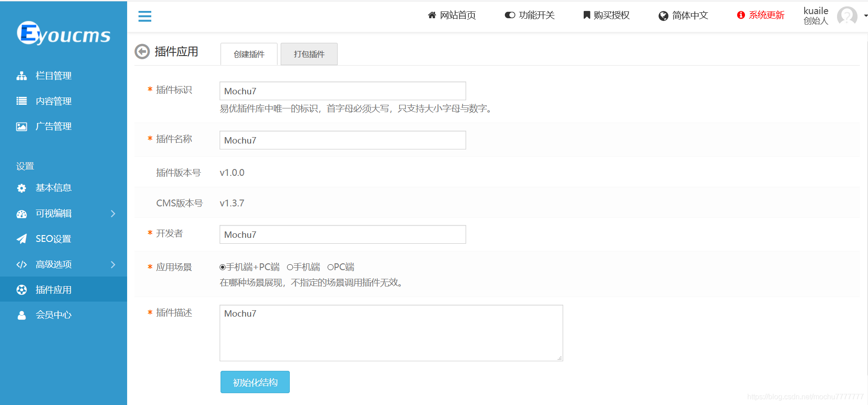Click the 插件描述 textarea
Screen dimensions: 868x405
point(391,333)
